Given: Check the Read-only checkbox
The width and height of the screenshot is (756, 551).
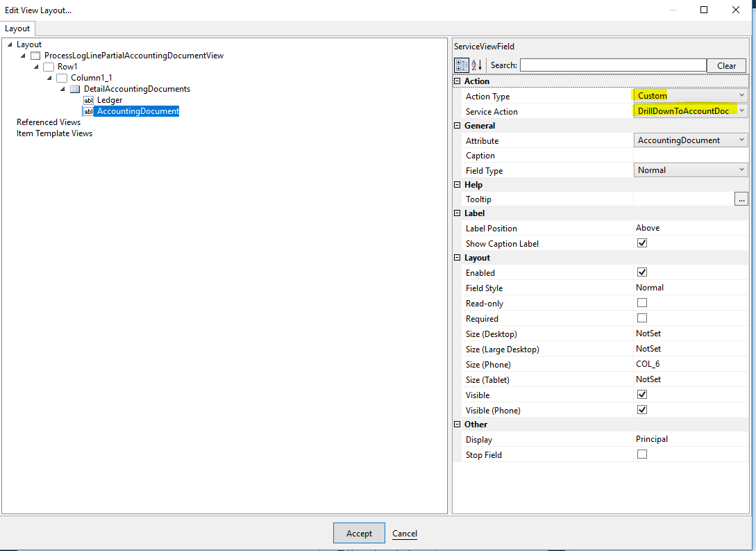Looking at the screenshot, I should [x=641, y=302].
